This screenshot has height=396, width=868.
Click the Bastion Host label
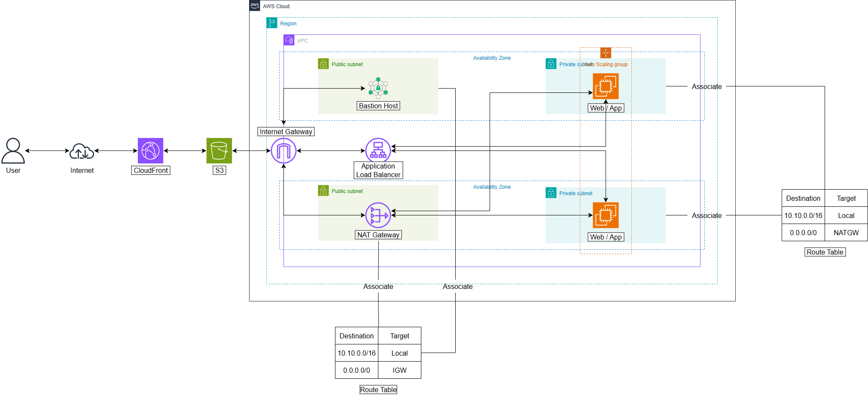point(378,106)
